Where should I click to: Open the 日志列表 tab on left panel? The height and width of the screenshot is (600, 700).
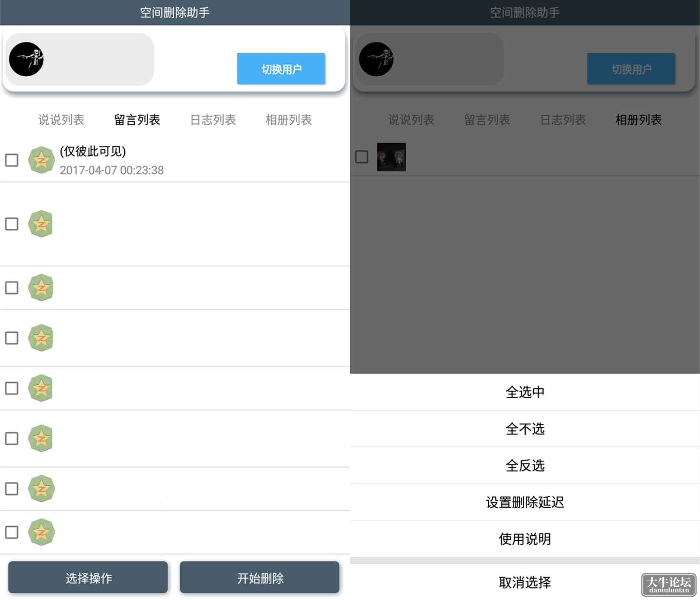(x=213, y=119)
